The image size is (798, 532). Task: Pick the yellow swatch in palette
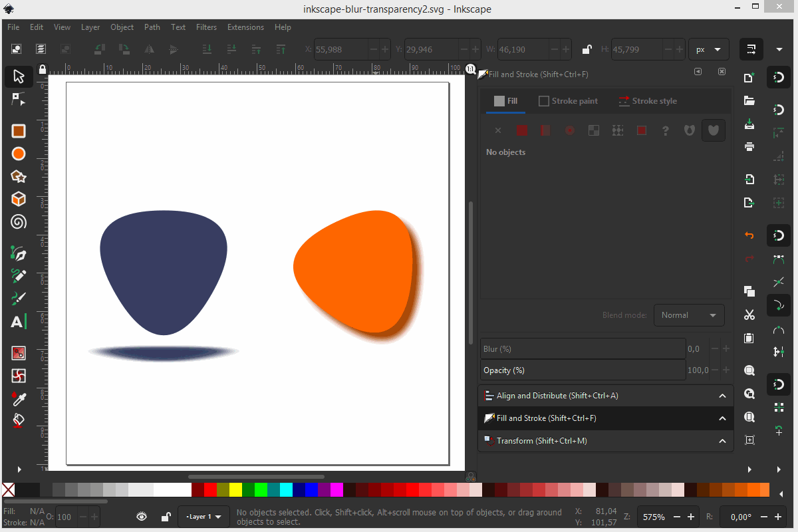[x=235, y=490]
